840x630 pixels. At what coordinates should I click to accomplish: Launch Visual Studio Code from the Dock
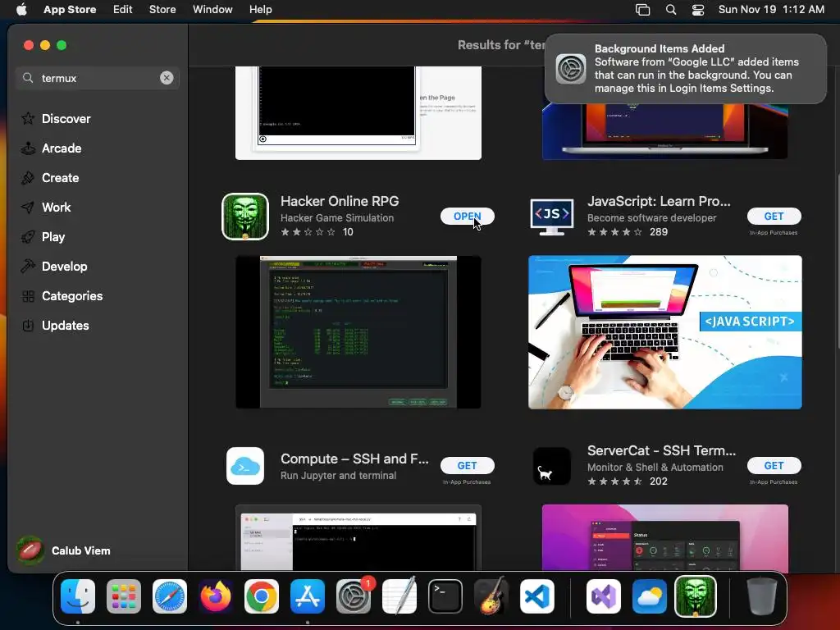tap(536, 596)
